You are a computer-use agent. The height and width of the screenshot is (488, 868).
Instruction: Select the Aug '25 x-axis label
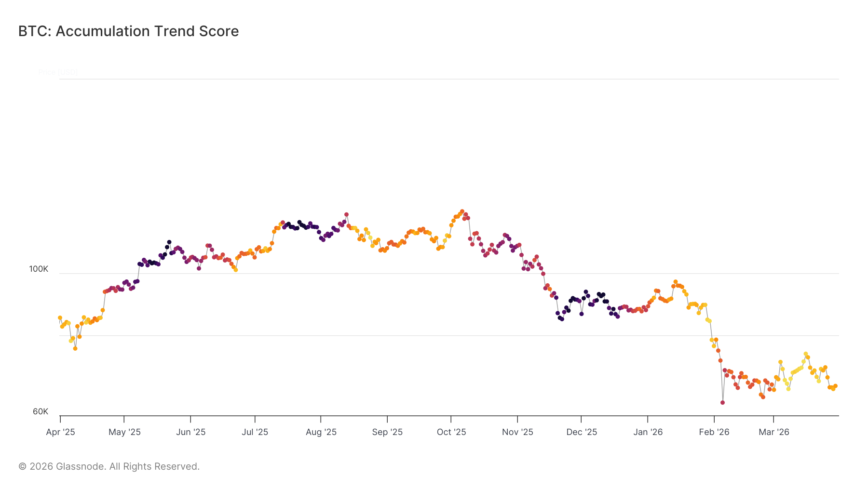321,432
